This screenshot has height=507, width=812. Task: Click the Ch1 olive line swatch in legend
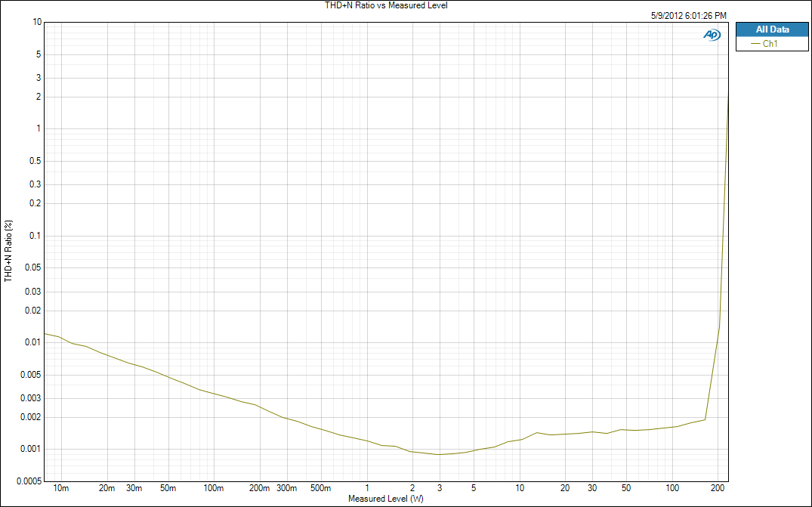[x=755, y=44]
